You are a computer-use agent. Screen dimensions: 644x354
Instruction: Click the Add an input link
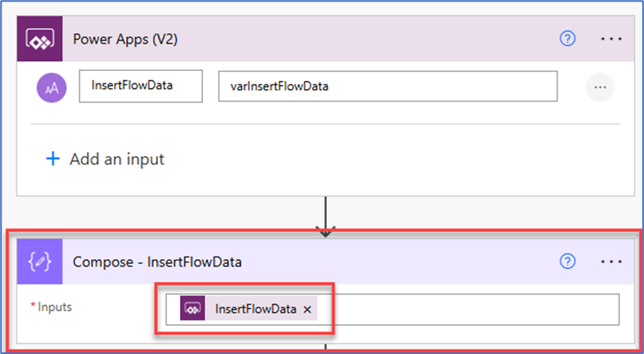117,159
